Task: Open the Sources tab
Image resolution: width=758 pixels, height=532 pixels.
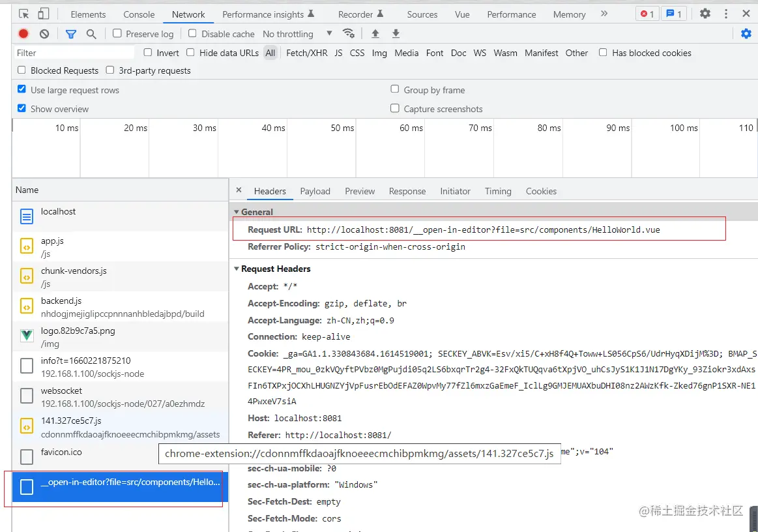Action: click(422, 14)
